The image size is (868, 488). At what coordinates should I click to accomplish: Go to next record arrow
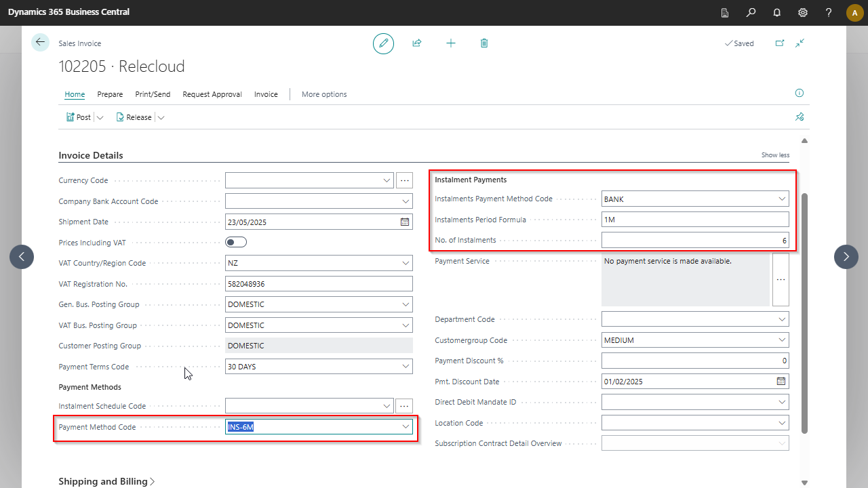click(846, 256)
